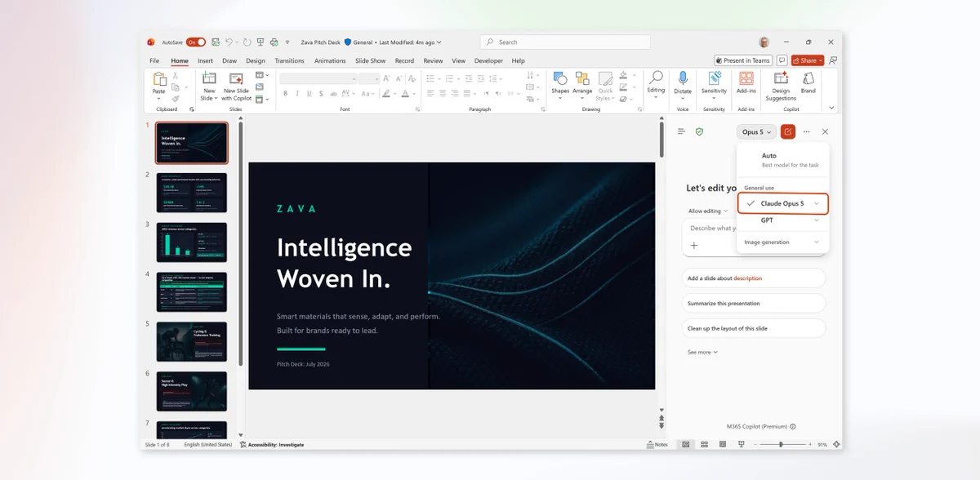Click the new chat icon in Copilot pane
980x480 pixels.
pyautogui.click(x=788, y=131)
